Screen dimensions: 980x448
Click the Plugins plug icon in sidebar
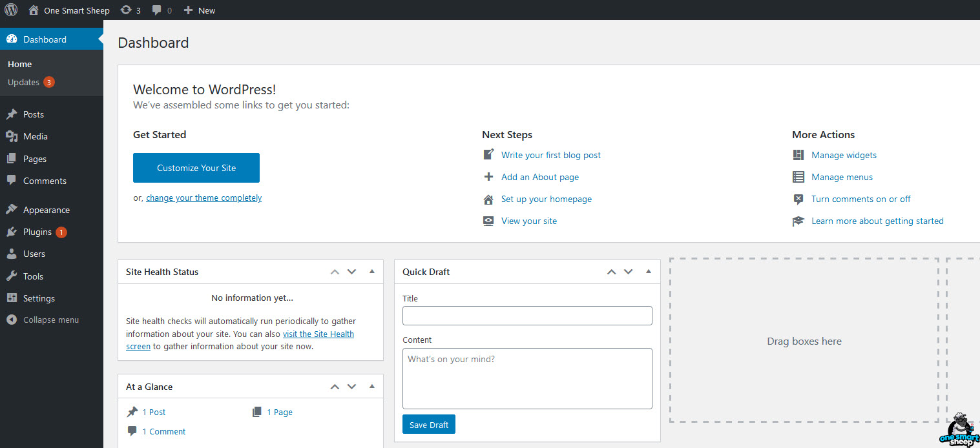click(12, 232)
